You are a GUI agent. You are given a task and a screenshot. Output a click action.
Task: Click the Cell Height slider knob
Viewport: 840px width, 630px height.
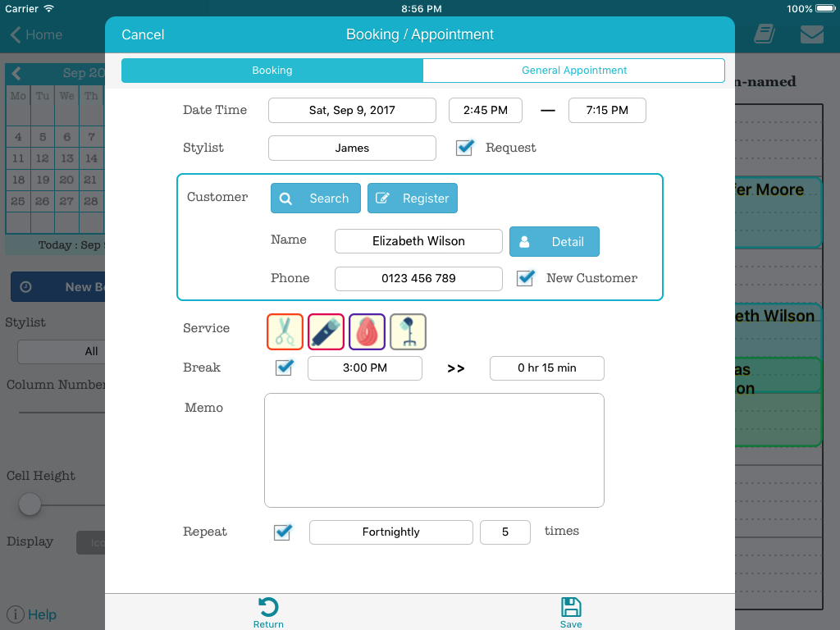[x=30, y=504]
